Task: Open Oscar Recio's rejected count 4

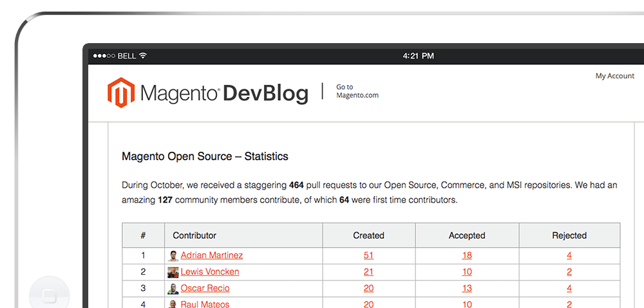Action: (569, 288)
